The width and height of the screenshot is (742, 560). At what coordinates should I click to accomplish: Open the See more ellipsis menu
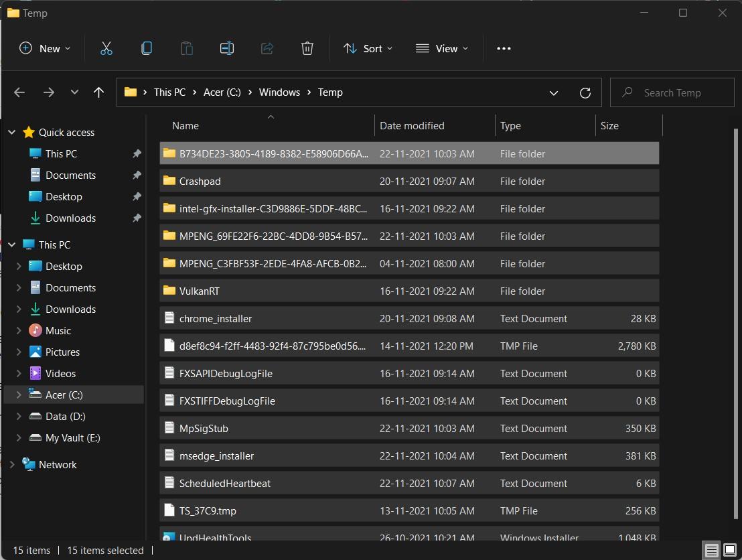tap(504, 48)
